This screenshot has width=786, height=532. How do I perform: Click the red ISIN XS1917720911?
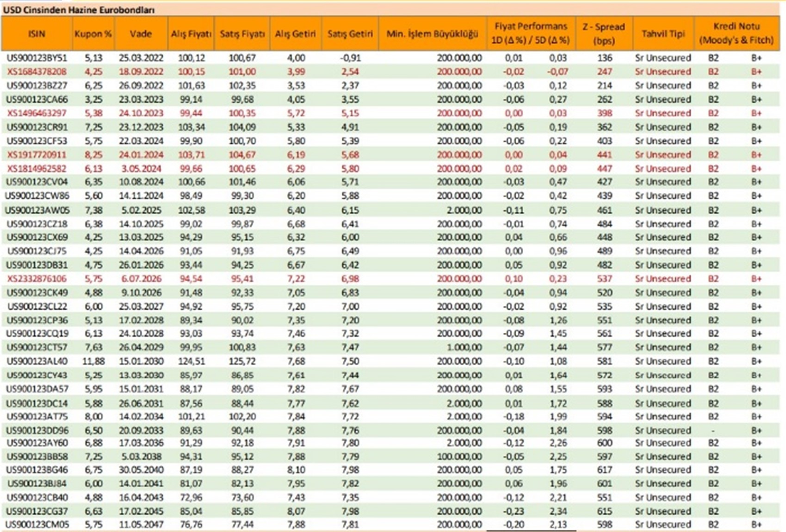37,155
